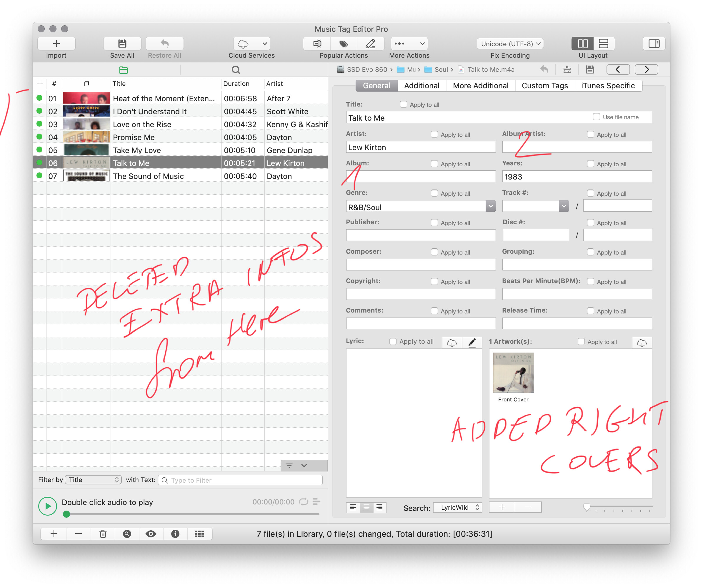Click the lyric edit pencil icon
Image resolution: width=703 pixels, height=588 pixels.
point(472,343)
